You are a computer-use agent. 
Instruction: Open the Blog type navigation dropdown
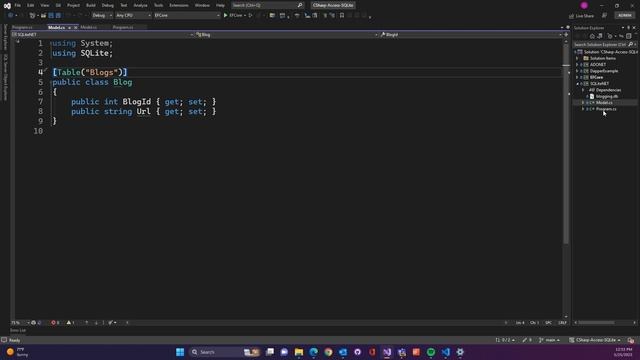click(x=287, y=35)
